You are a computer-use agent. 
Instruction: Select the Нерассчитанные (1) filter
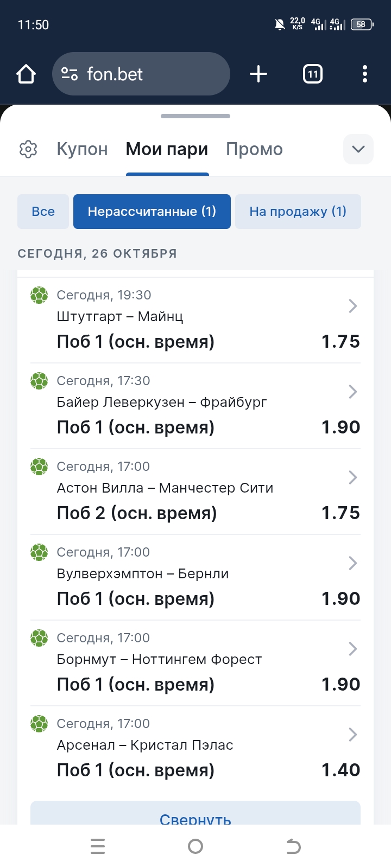click(152, 212)
